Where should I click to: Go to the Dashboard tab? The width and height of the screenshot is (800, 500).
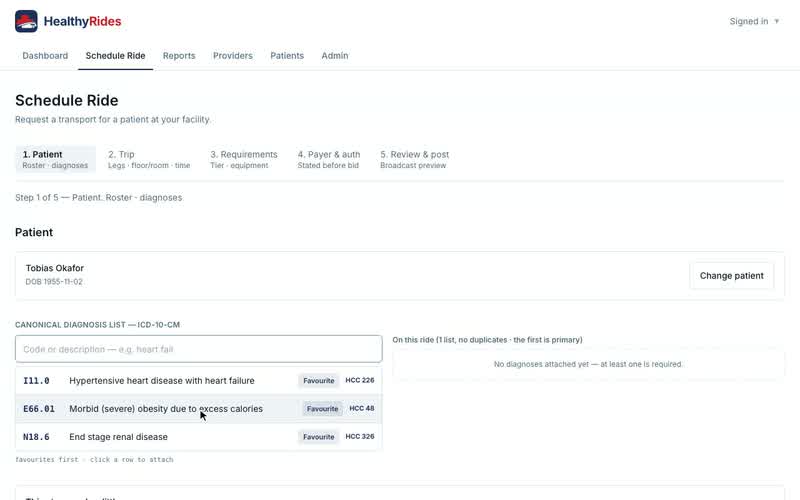coord(45,56)
